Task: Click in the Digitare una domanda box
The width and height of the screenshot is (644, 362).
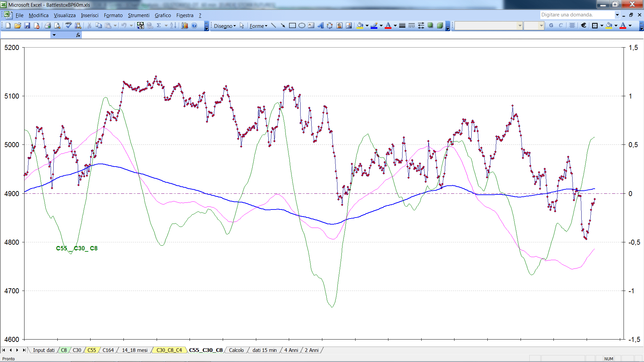Action: [x=577, y=15]
